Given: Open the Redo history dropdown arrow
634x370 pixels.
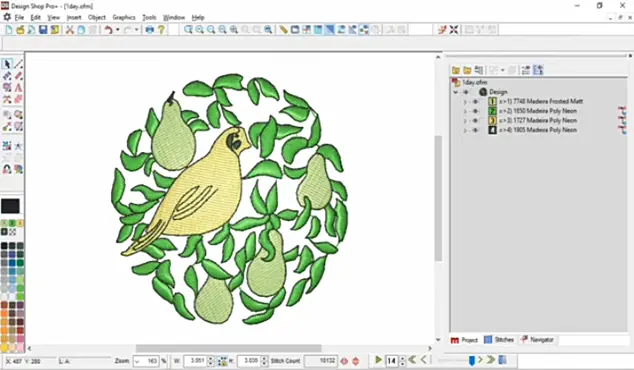Looking at the screenshot, I should coord(137,30).
